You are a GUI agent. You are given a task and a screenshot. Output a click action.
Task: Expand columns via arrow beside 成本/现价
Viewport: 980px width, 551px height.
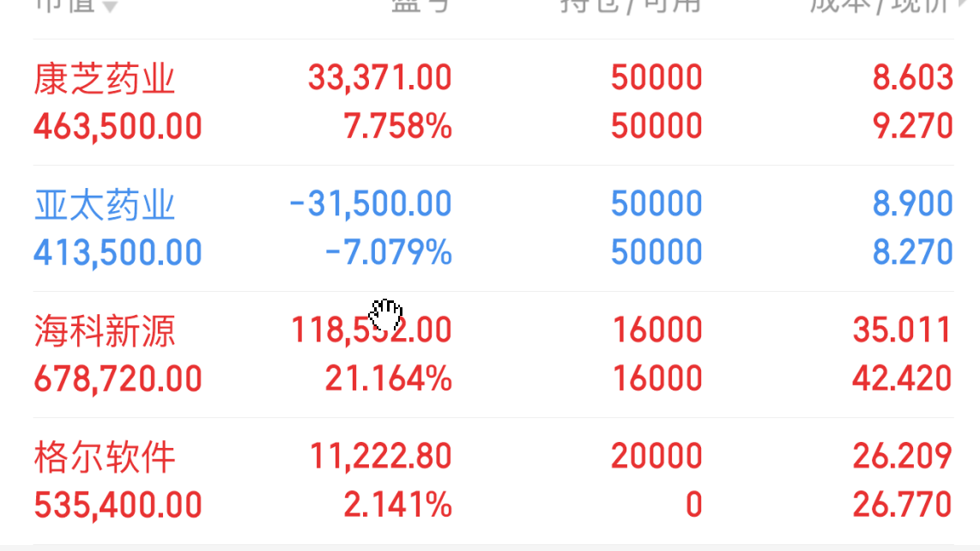click(963, 6)
